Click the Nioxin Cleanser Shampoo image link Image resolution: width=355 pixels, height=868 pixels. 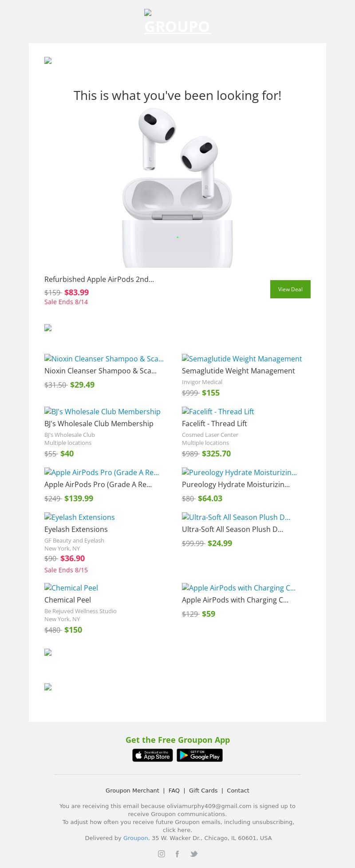click(104, 359)
